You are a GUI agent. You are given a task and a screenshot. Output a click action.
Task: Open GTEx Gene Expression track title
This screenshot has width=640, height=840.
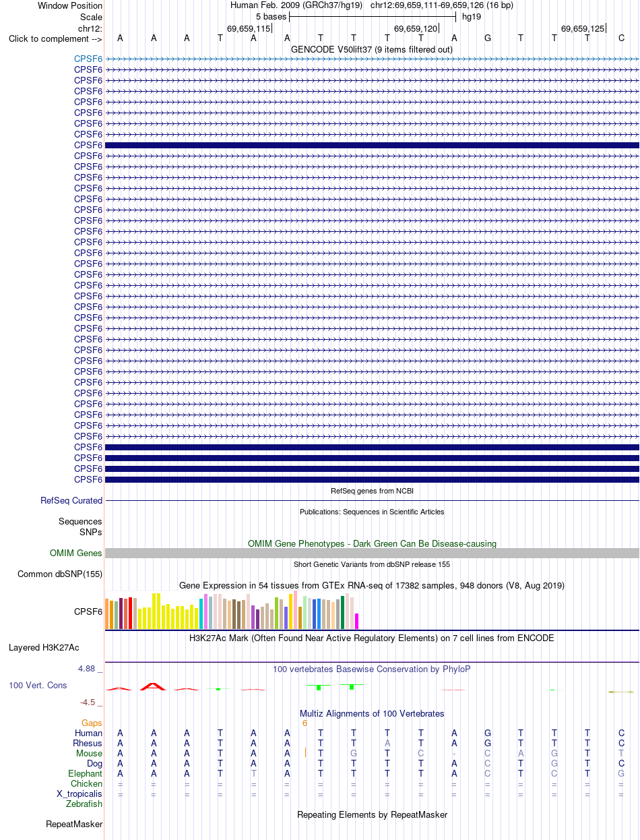(x=372, y=585)
